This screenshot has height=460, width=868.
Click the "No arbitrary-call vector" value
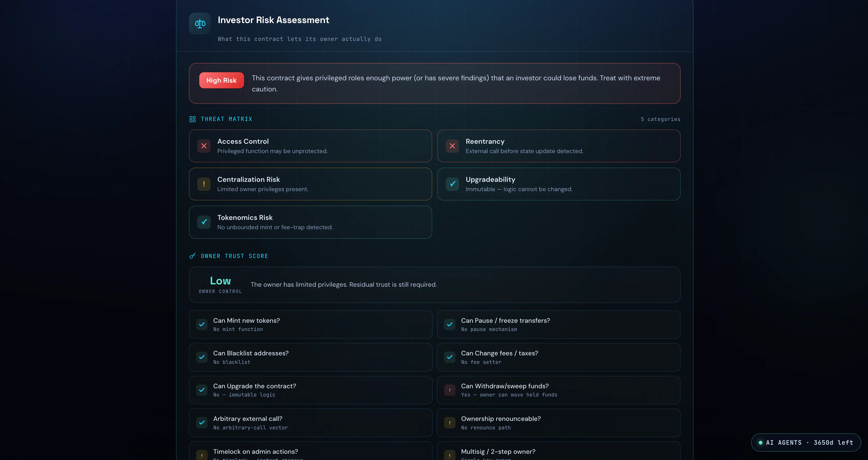(250, 428)
